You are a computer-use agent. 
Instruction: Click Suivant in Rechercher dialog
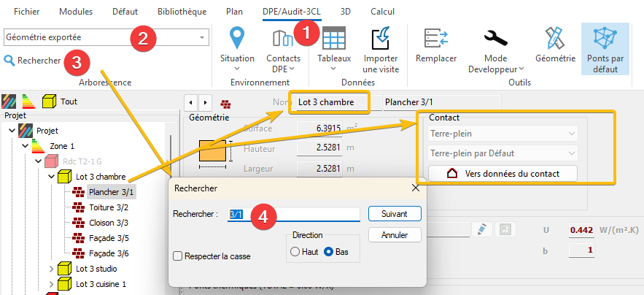coord(395,214)
